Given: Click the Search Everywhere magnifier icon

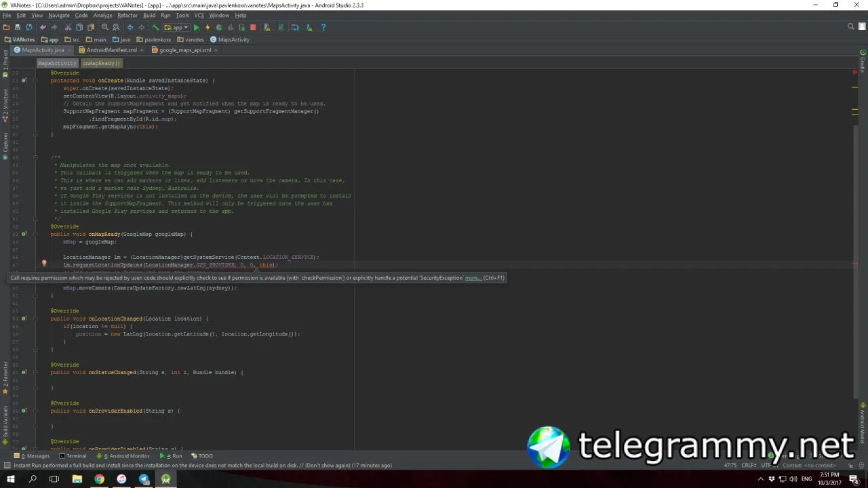Looking at the screenshot, I should point(851,27).
